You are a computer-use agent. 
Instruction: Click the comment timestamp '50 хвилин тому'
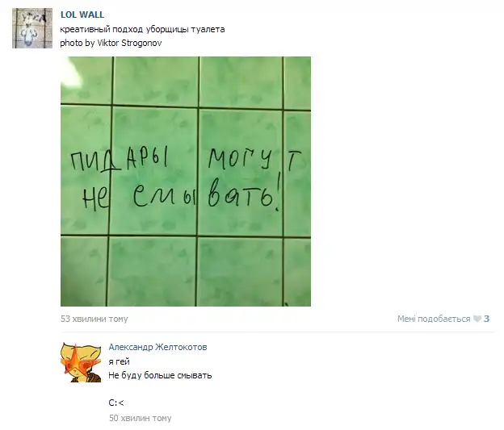coord(141,418)
